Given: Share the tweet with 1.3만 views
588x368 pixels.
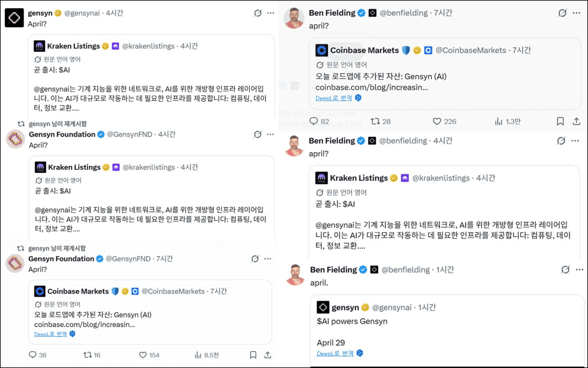Looking at the screenshot, I should coord(576,122).
